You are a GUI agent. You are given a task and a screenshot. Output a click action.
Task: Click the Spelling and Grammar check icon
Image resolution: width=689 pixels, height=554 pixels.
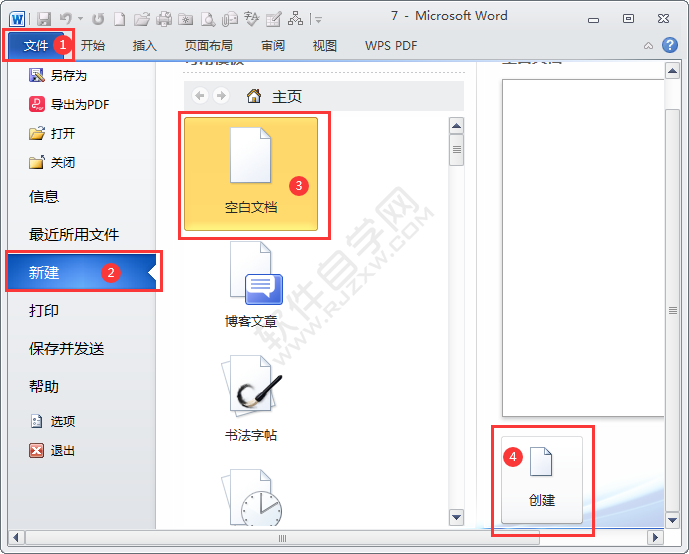(x=252, y=19)
